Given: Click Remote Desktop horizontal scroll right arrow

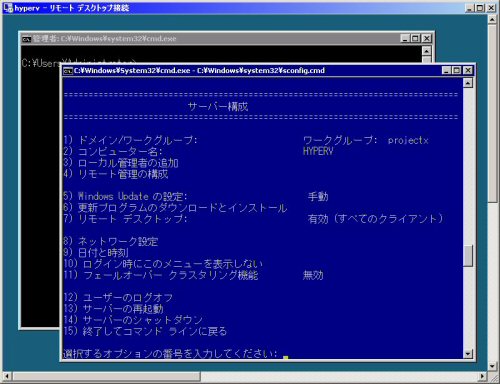Looking at the screenshot, I should click(x=482, y=377).
